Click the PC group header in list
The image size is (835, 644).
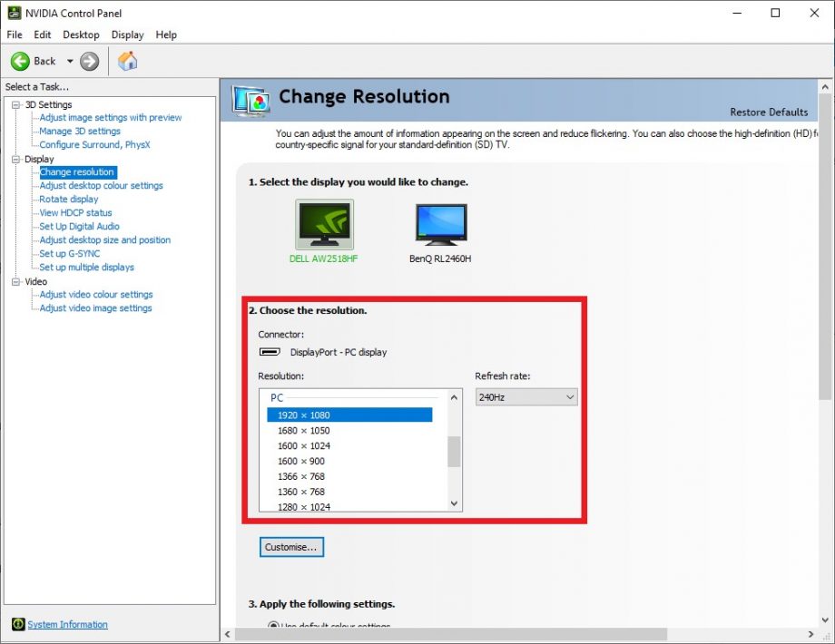(x=277, y=397)
